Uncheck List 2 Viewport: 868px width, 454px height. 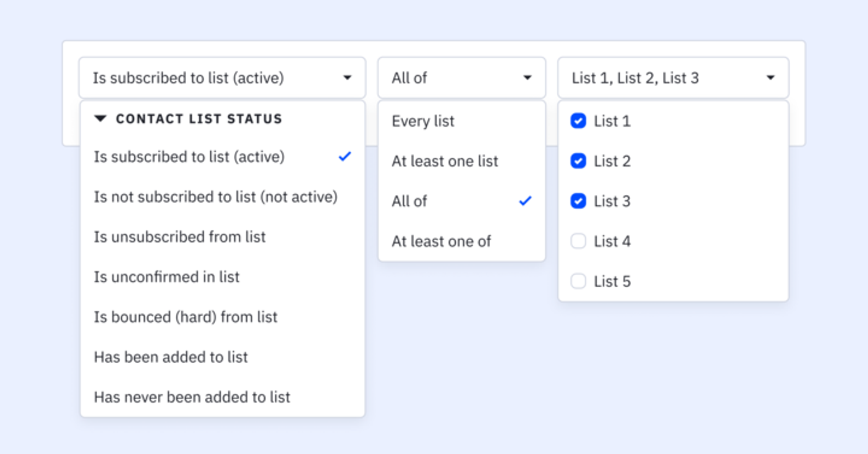(x=578, y=161)
